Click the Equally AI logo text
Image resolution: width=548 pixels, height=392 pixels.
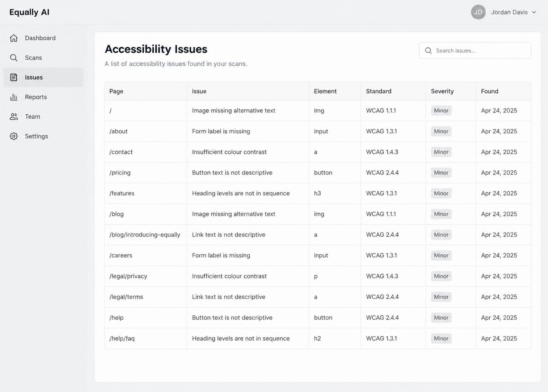coord(29,12)
